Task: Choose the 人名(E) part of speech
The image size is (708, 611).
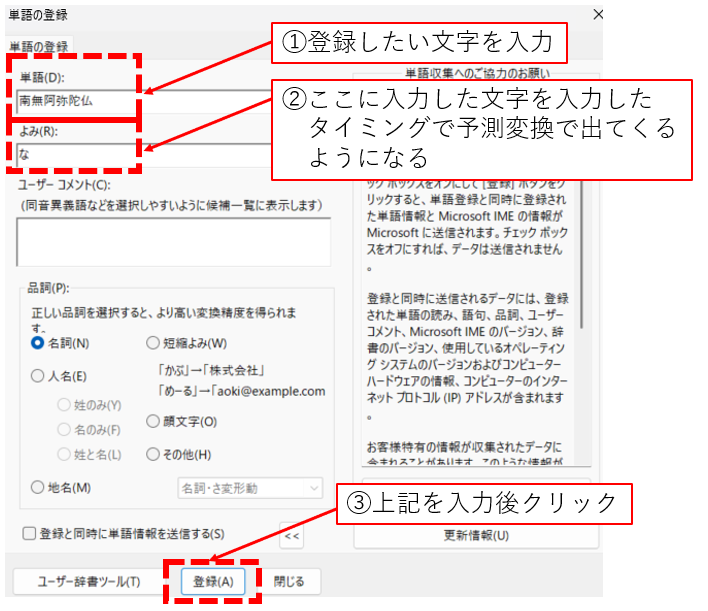Action: tap(38, 377)
